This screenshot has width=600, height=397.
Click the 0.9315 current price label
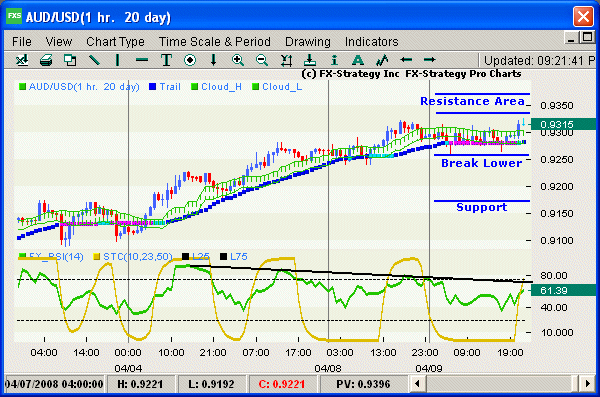tap(562, 124)
